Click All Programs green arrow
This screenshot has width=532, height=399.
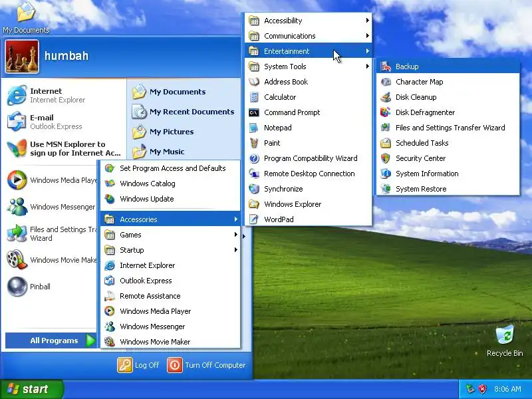coord(90,340)
